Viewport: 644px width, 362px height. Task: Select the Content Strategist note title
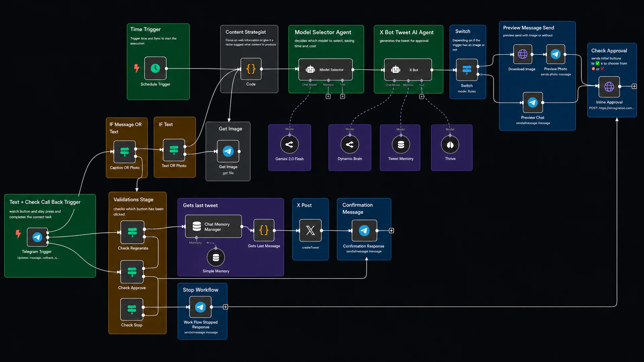click(x=246, y=32)
